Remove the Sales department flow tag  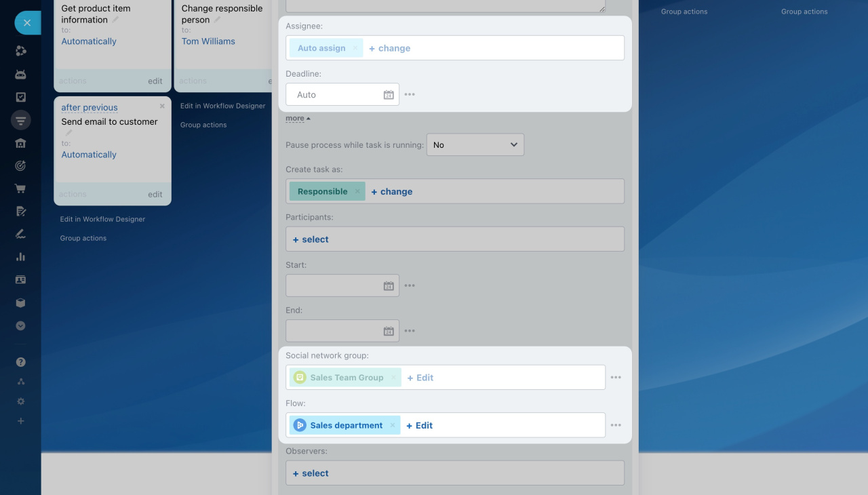[392, 426]
